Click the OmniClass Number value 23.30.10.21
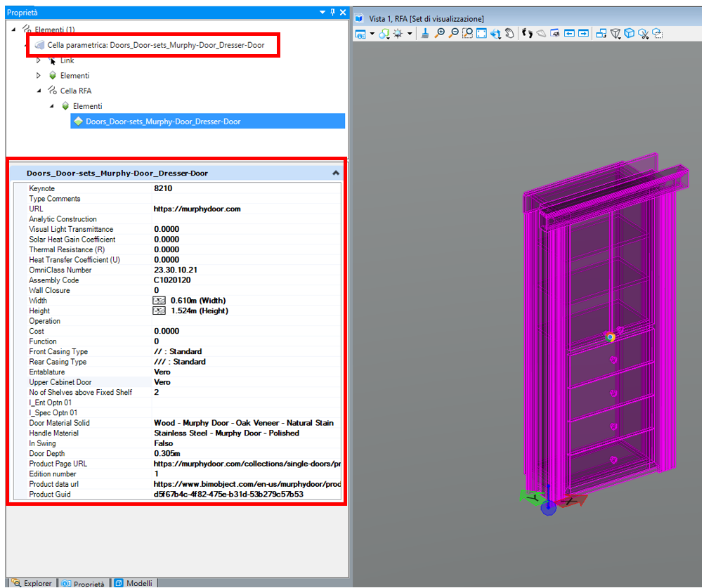The image size is (704, 588). [176, 270]
